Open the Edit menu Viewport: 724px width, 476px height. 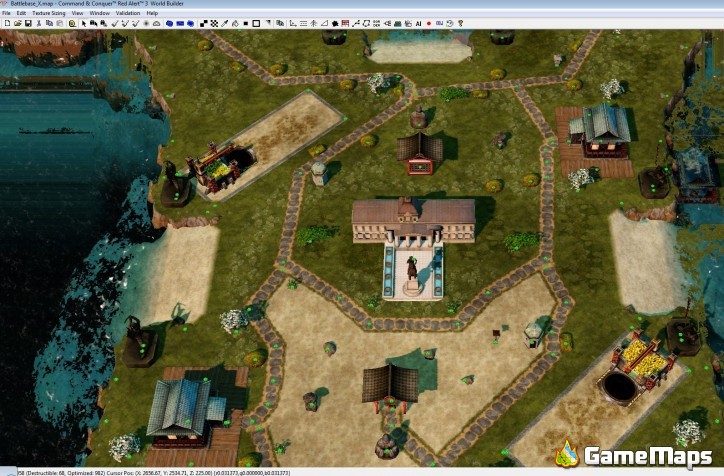(21, 13)
